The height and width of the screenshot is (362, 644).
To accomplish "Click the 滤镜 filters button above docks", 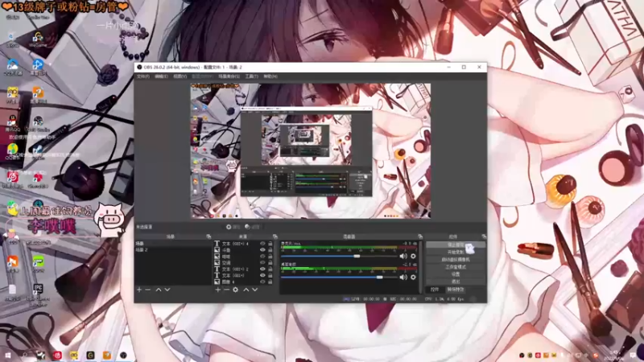I will coord(252,227).
